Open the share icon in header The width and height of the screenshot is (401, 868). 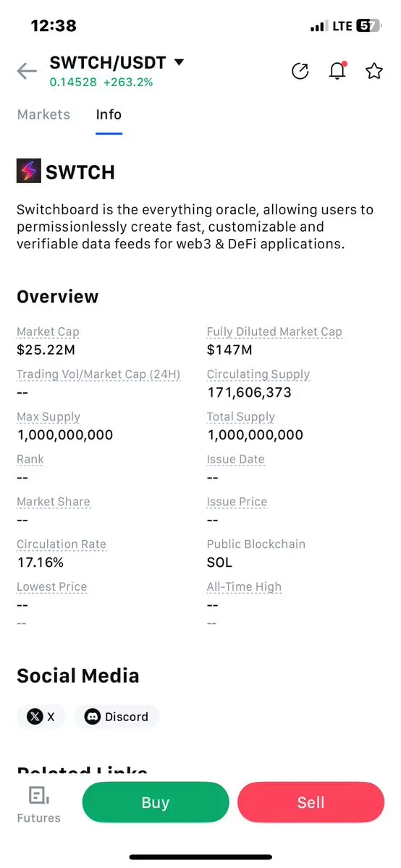pos(300,71)
